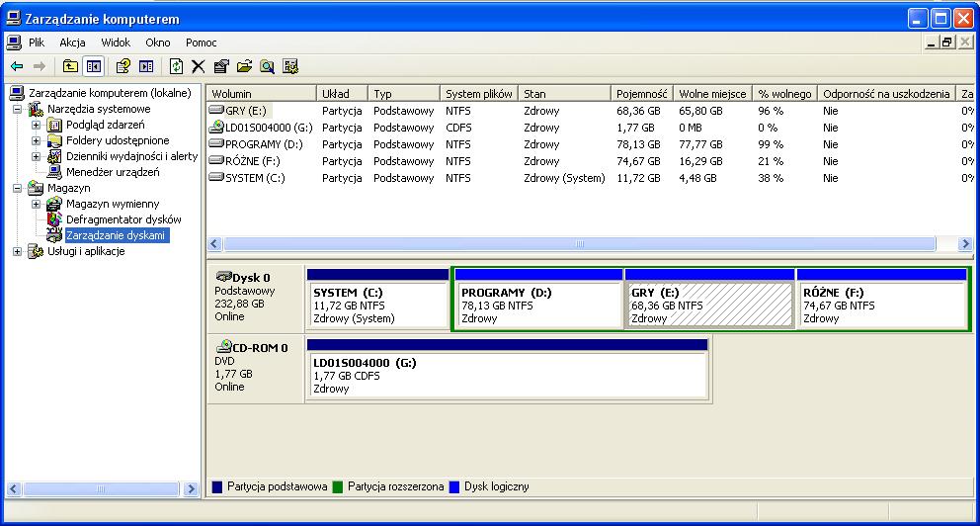Click the drive icon beside PROGRAMY (D:) row
This screenshot has height=526, width=980.
pyautogui.click(x=216, y=143)
